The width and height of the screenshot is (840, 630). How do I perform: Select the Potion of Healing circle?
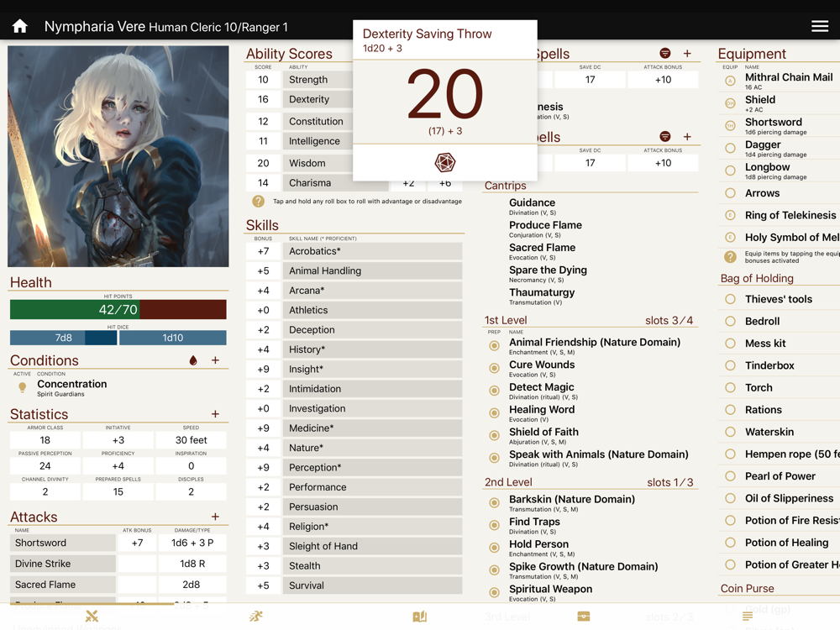730,543
